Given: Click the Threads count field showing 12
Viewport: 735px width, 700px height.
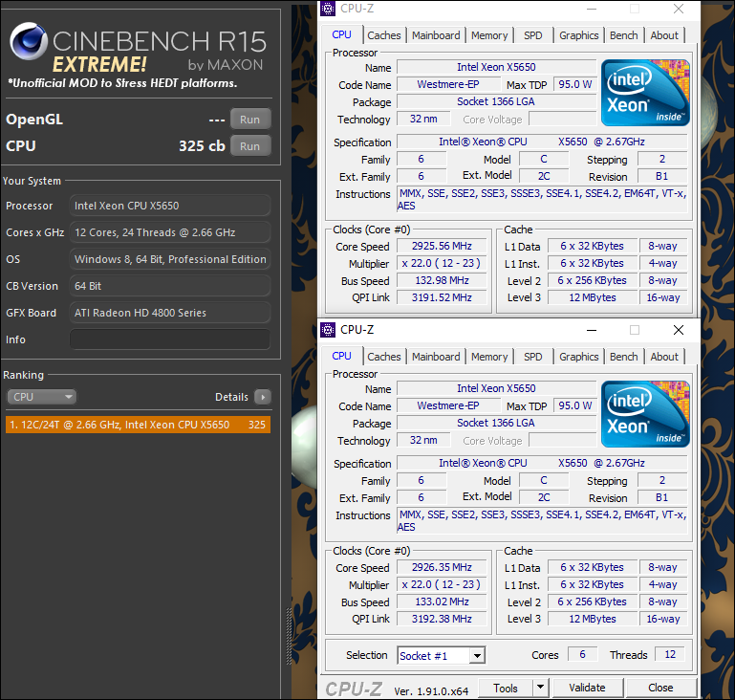Looking at the screenshot, I should [670, 654].
